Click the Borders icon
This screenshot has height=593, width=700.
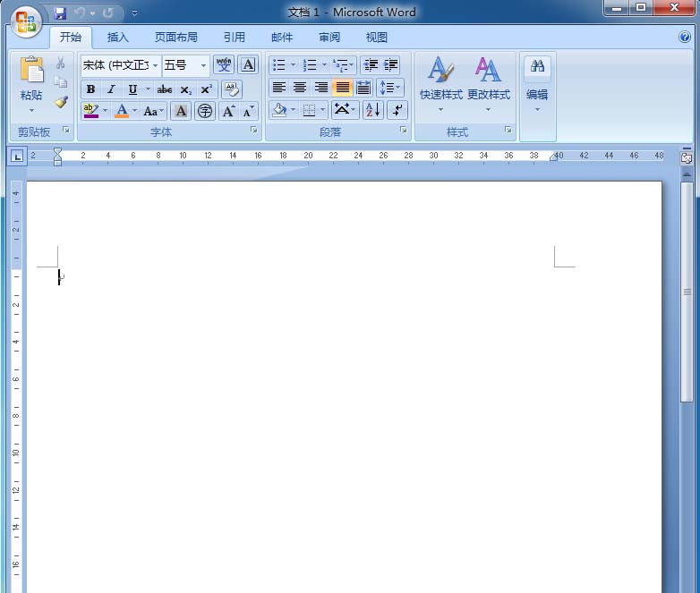309,110
